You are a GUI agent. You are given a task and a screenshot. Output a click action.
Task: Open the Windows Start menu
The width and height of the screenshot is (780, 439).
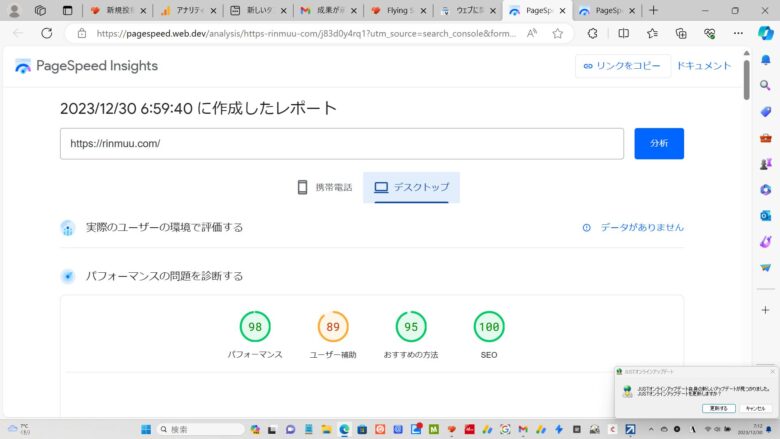click(146, 429)
